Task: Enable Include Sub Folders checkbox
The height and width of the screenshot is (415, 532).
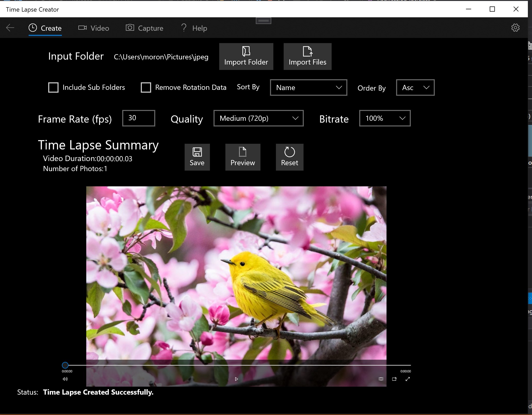Action: click(x=53, y=87)
